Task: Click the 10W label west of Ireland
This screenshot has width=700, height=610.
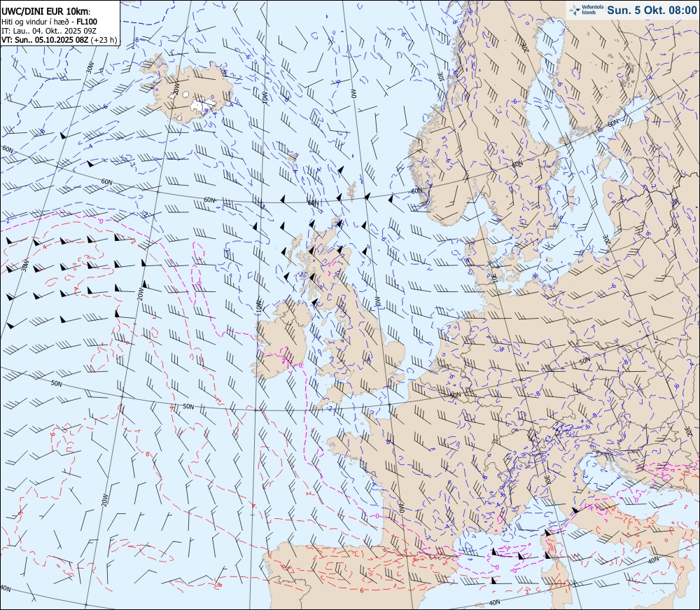Action: (x=258, y=306)
